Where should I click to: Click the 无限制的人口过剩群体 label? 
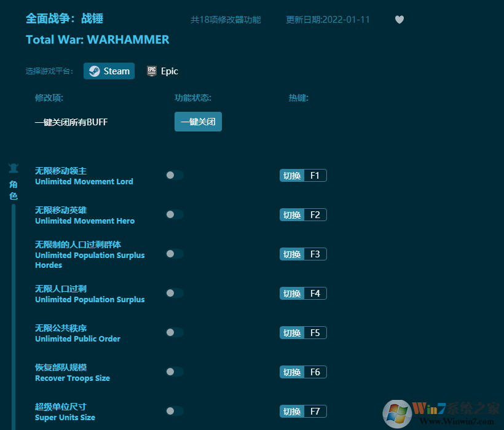click(78, 244)
